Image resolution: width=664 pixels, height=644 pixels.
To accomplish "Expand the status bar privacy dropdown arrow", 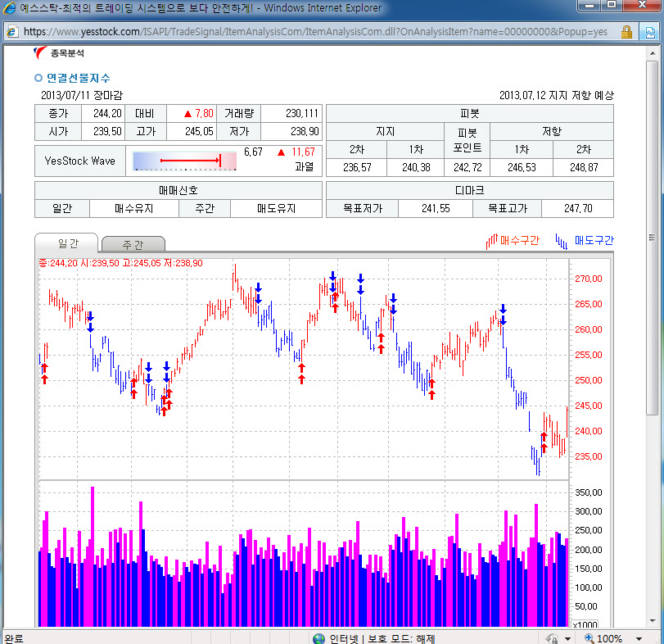I will 568,638.
